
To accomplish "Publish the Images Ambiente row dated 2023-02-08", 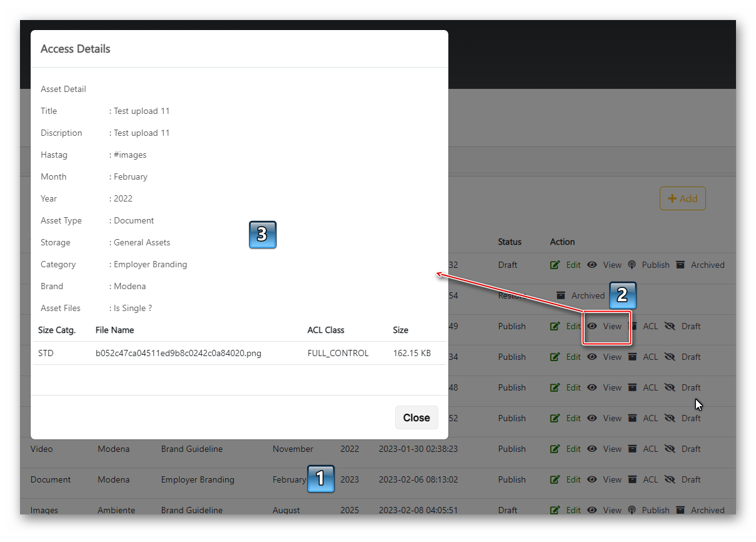I will [648, 510].
